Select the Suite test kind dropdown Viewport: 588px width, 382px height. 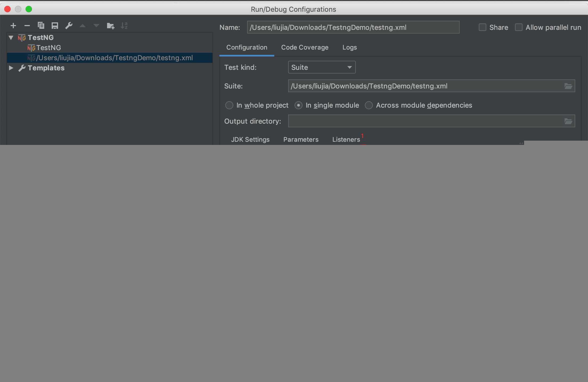coord(321,67)
